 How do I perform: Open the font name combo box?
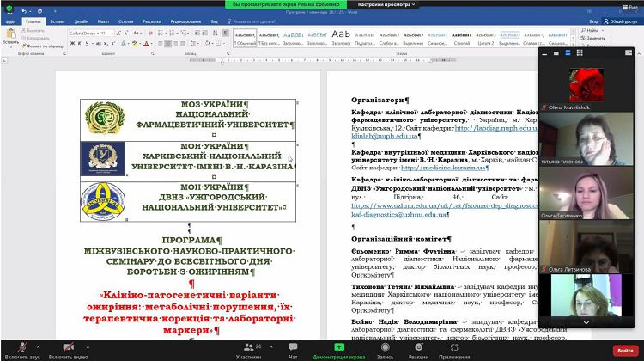tap(84, 33)
